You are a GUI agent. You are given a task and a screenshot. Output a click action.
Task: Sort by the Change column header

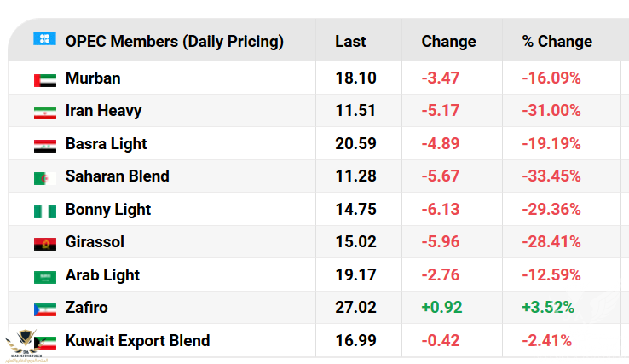448,41
